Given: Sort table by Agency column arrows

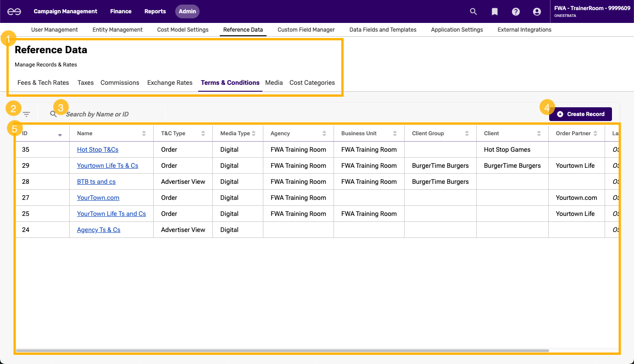Looking at the screenshot, I should click(x=324, y=133).
